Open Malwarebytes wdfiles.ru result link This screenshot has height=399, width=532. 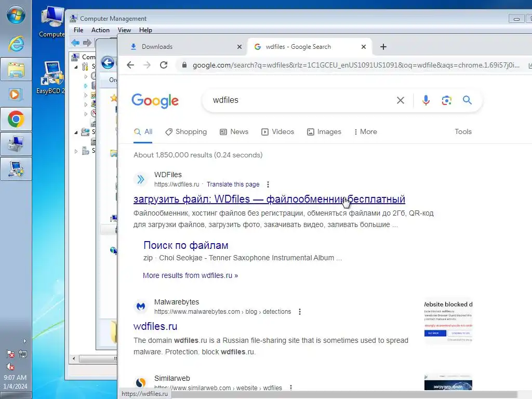point(155,326)
